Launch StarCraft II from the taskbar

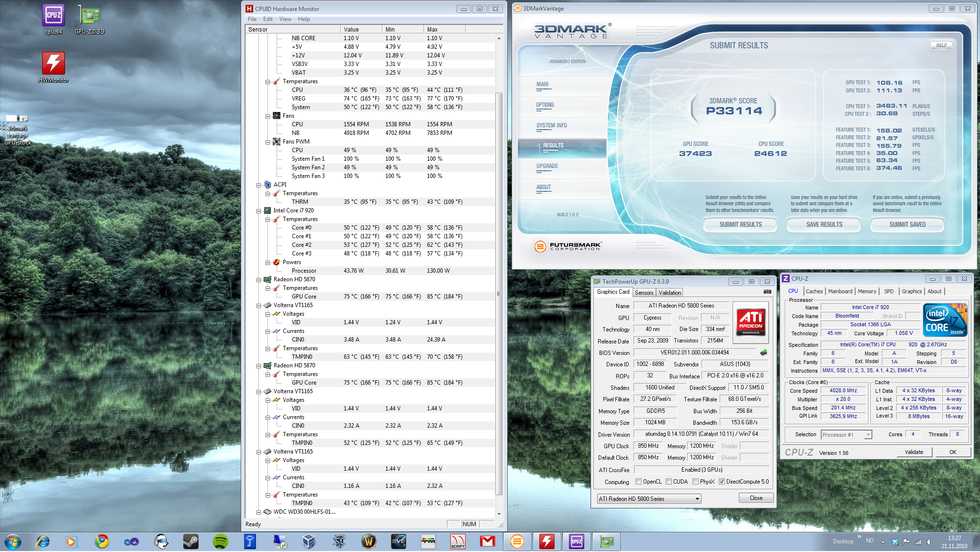tap(339, 541)
